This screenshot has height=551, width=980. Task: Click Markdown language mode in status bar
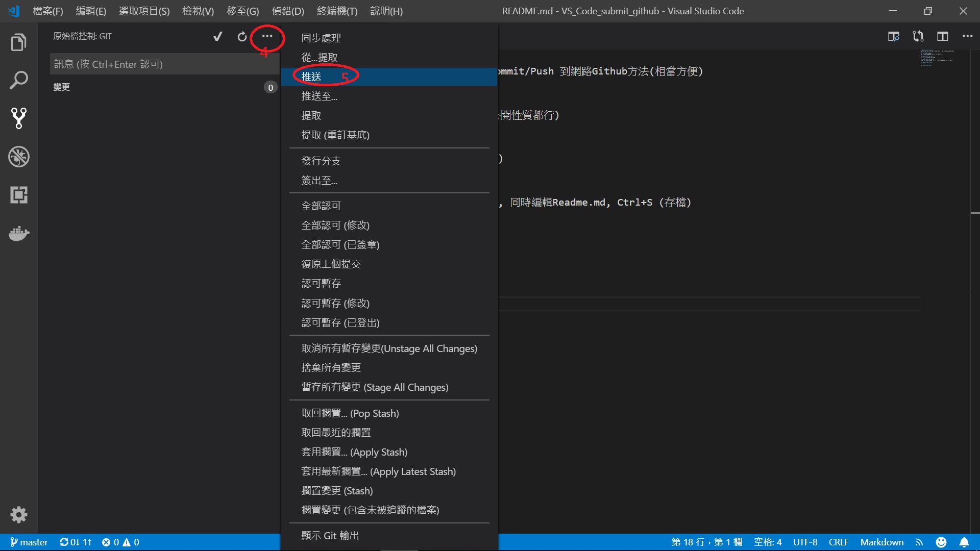tap(881, 542)
